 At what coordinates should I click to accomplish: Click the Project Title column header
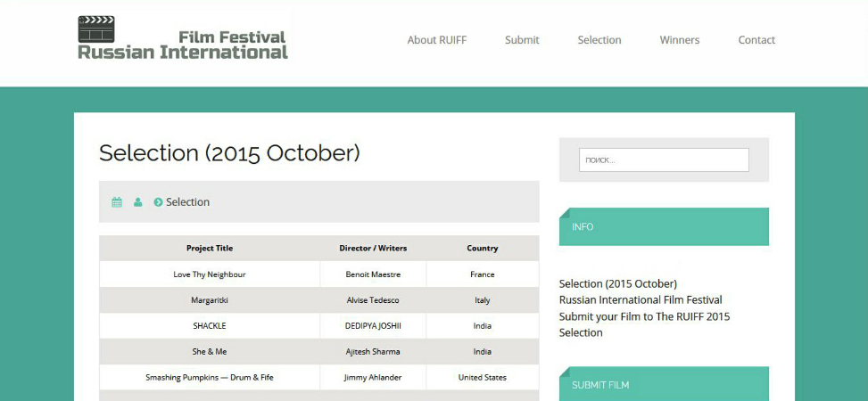point(210,249)
